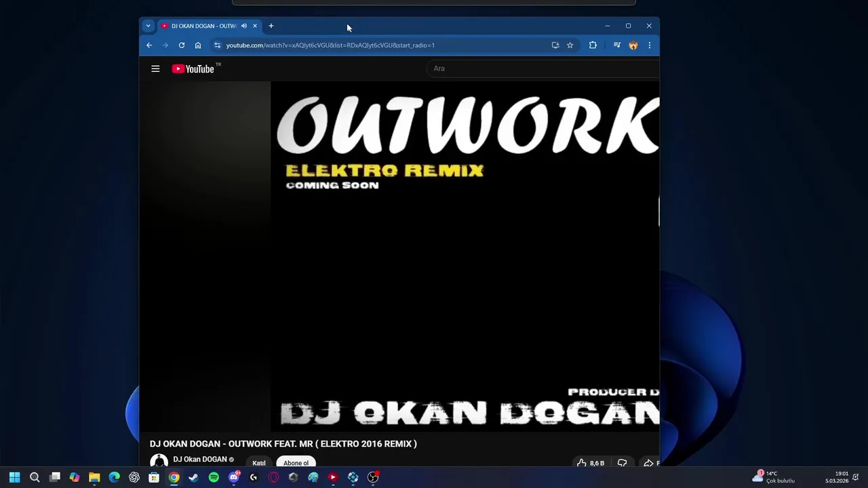The image size is (868, 488).
Task: Bookmark this page with the star icon
Action: click(x=570, y=45)
